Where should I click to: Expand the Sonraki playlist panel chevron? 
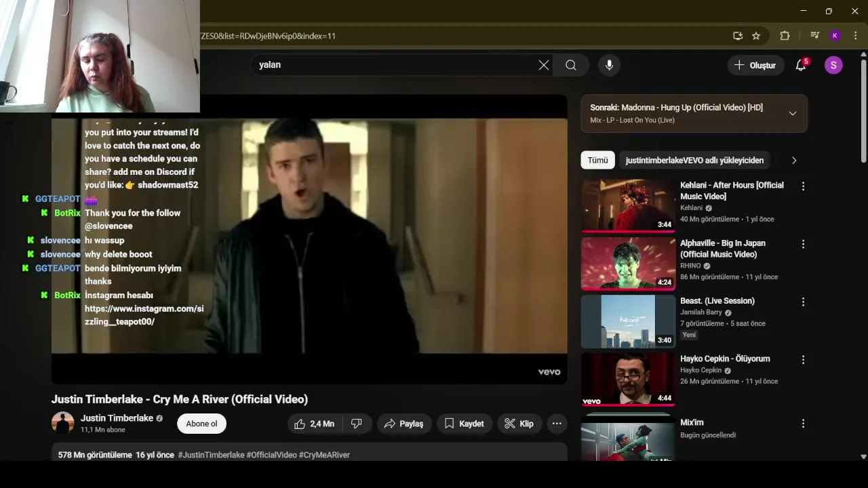point(792,113)
